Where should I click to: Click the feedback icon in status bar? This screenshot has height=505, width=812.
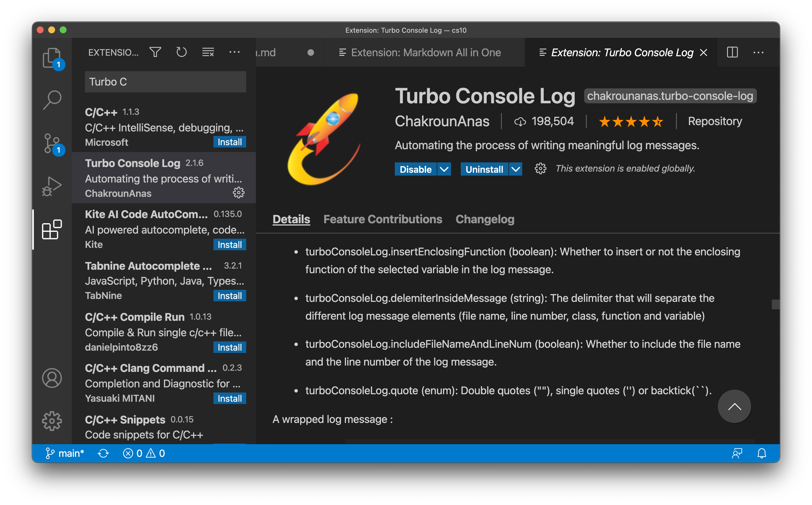737,453
